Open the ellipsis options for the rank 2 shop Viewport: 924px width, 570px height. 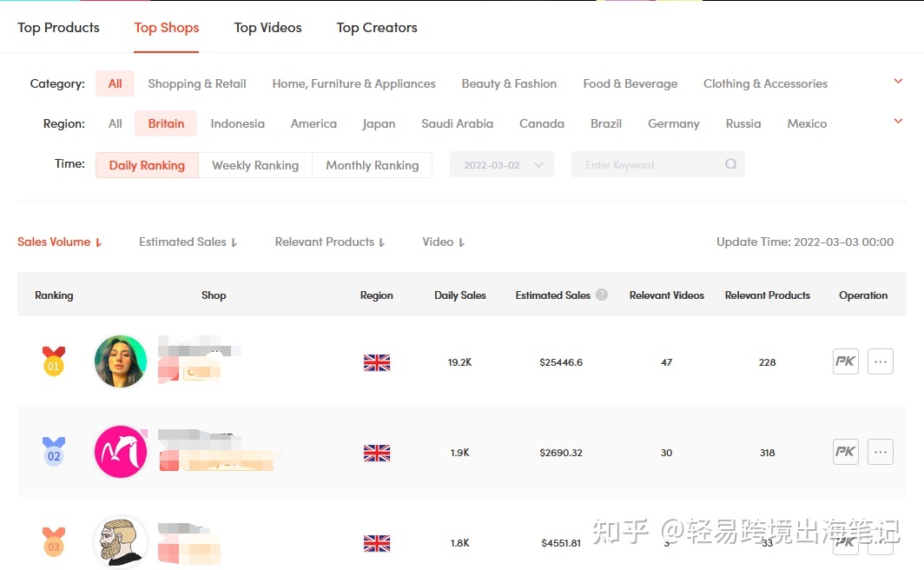[x=880, y=452]
